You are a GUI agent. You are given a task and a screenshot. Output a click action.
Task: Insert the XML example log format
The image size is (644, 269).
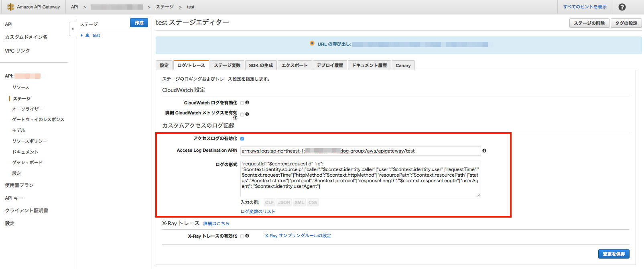click(x=299, y=203)
